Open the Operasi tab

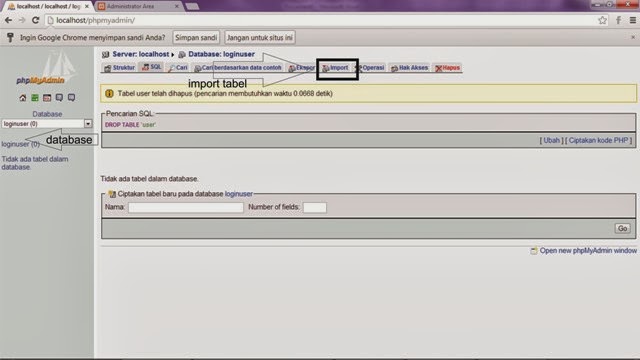click(x=370, y=68)
